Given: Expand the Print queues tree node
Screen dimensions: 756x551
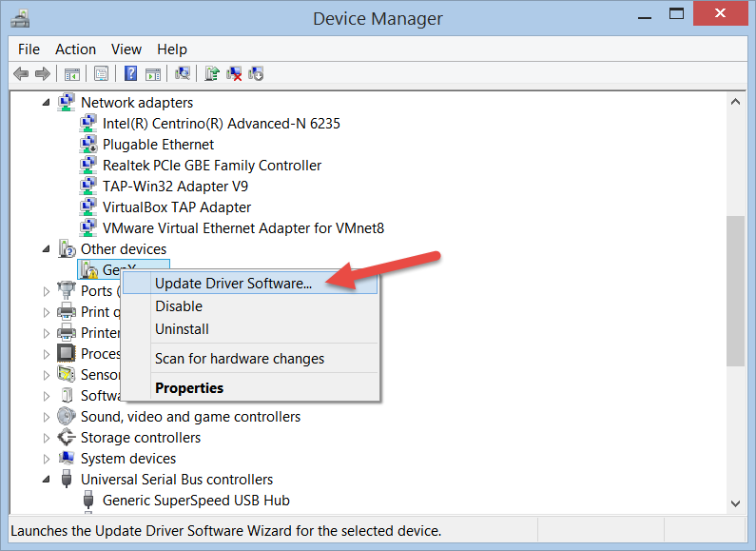Looking at the screenshot, I should pos(47,312).
